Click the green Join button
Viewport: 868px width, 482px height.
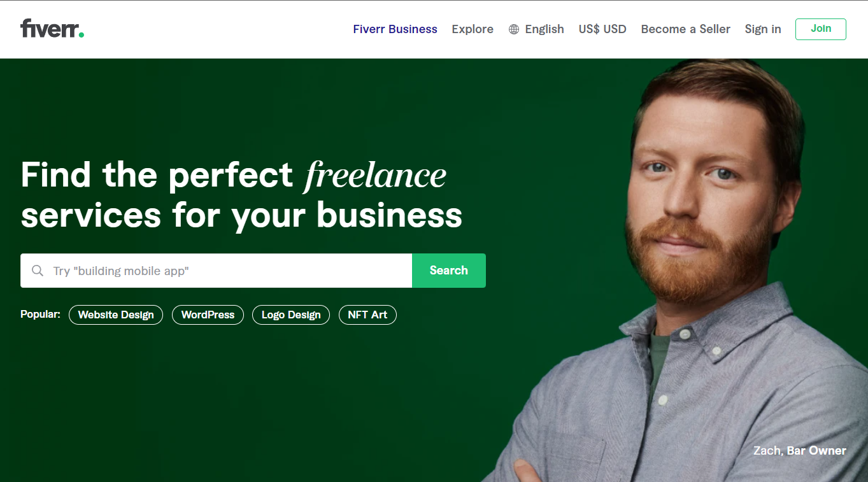point(820,29)
